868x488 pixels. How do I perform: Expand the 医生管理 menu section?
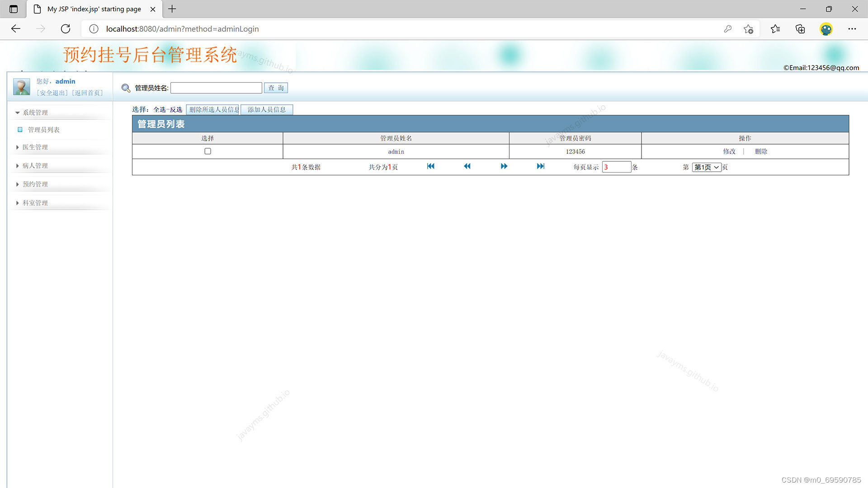click(35, 147)
